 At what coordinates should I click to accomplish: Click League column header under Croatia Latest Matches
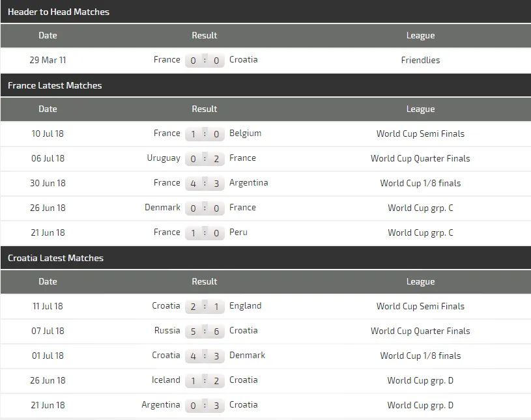click(420, 282)
